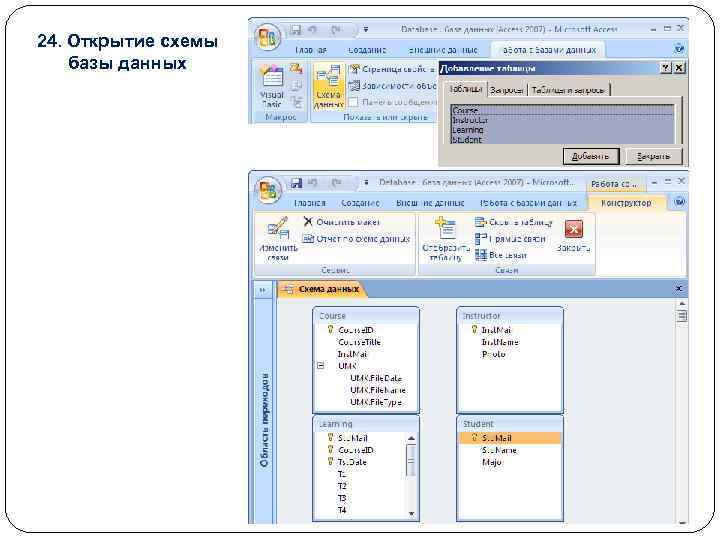720x540 pixels.
Task: Select Learning in the Add Table list
Action: 562,129
